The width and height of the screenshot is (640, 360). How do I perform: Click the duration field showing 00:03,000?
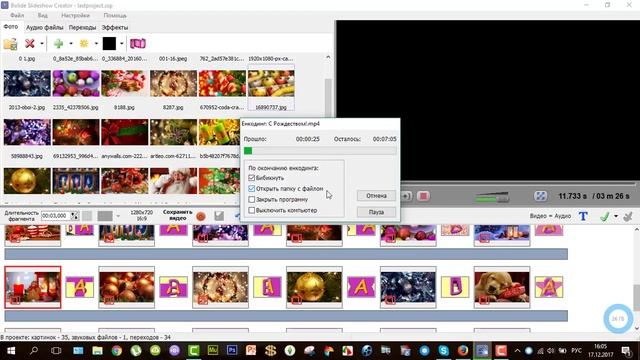tap(56, 216)
